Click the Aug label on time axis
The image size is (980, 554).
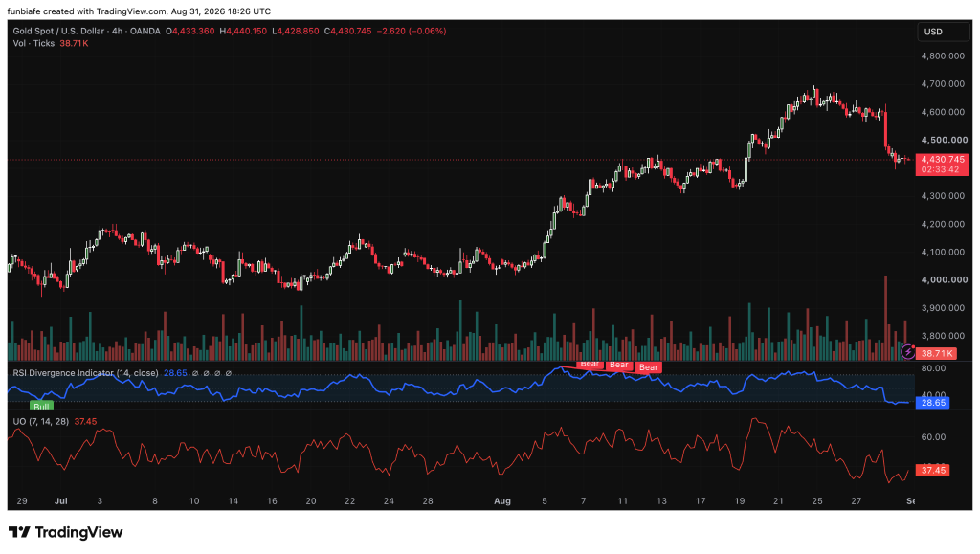(x=501, y=501)
